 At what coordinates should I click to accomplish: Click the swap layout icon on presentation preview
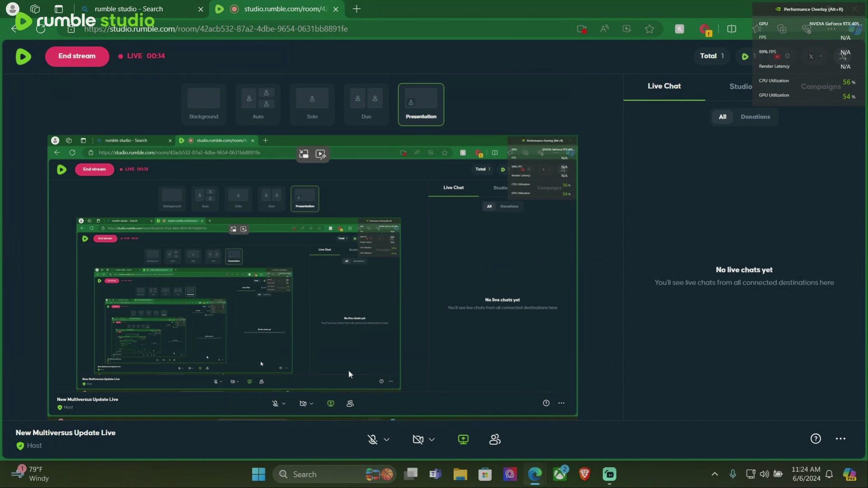pyautogui.click(x=304, y=154)
